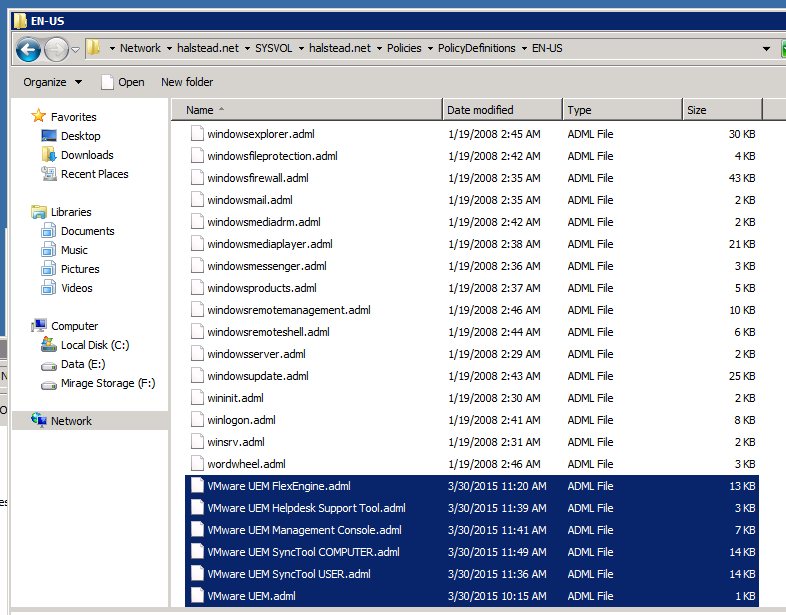The height and width of the screenshot is (615, 786).
Task: Select the VMware UEM FlexEngine.adml file
Action: pyautogui.click(x=278, y=486)
